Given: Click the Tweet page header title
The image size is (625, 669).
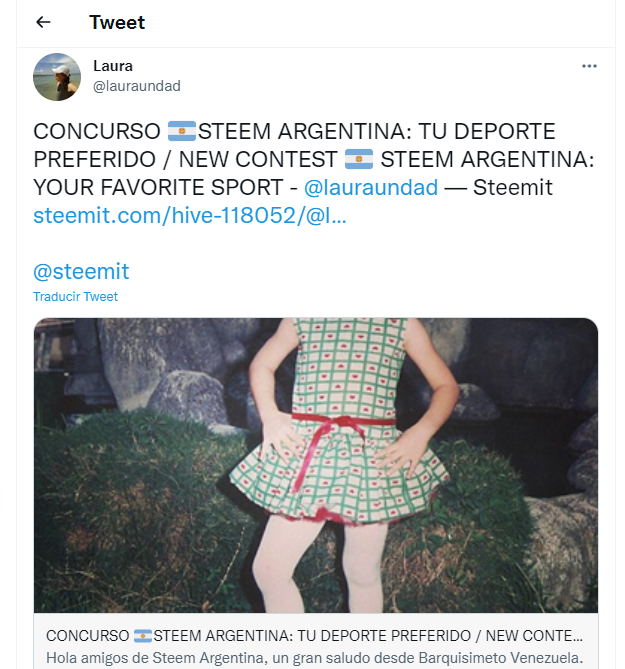Looking at the screenshot, I should pyautogui.click(x=117, y=22).
